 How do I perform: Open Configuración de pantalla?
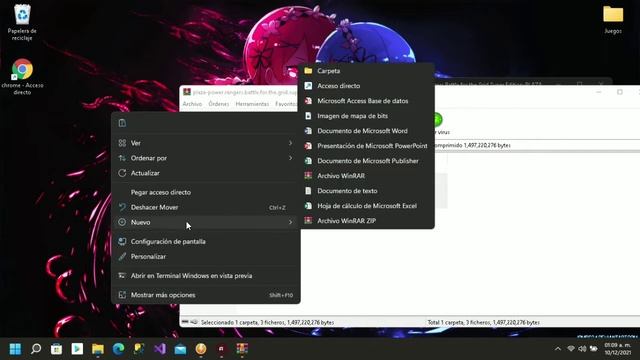pos(206,242)
